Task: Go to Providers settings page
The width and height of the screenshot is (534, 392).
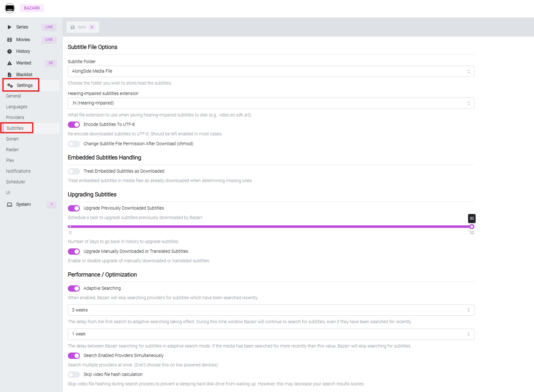Action: 15,117
